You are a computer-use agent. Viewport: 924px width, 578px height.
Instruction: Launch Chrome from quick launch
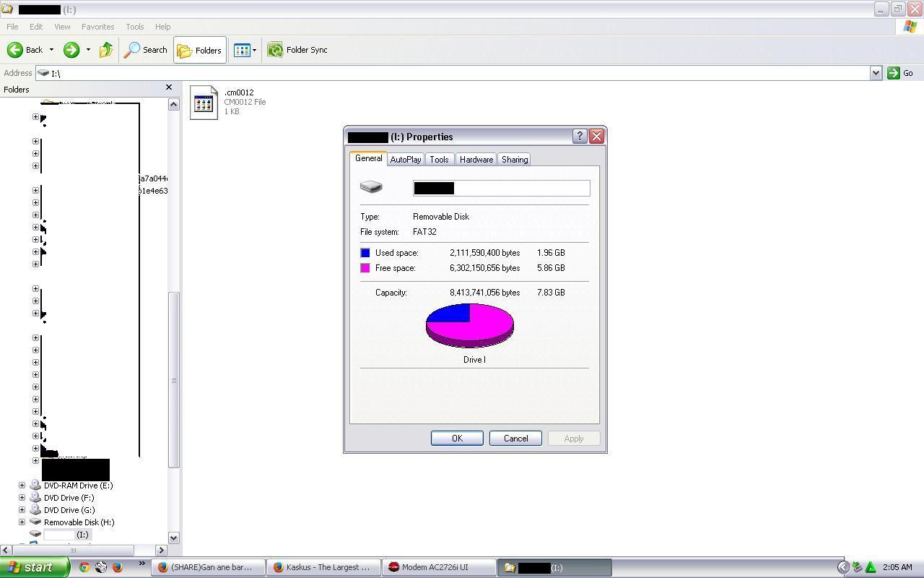click(x=84, y=567)
